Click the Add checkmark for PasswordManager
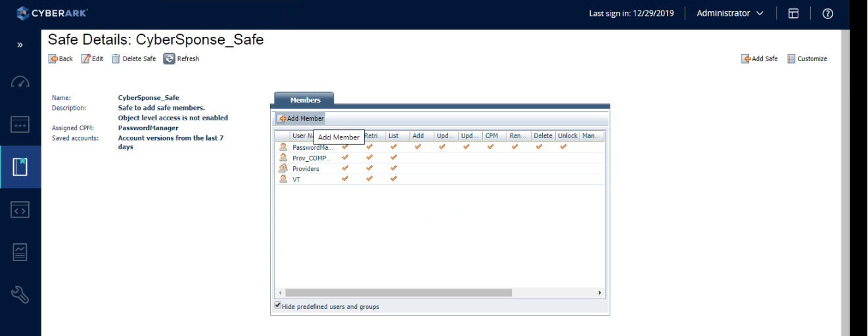Screen dimensions: 868x336 coord(417,147)
